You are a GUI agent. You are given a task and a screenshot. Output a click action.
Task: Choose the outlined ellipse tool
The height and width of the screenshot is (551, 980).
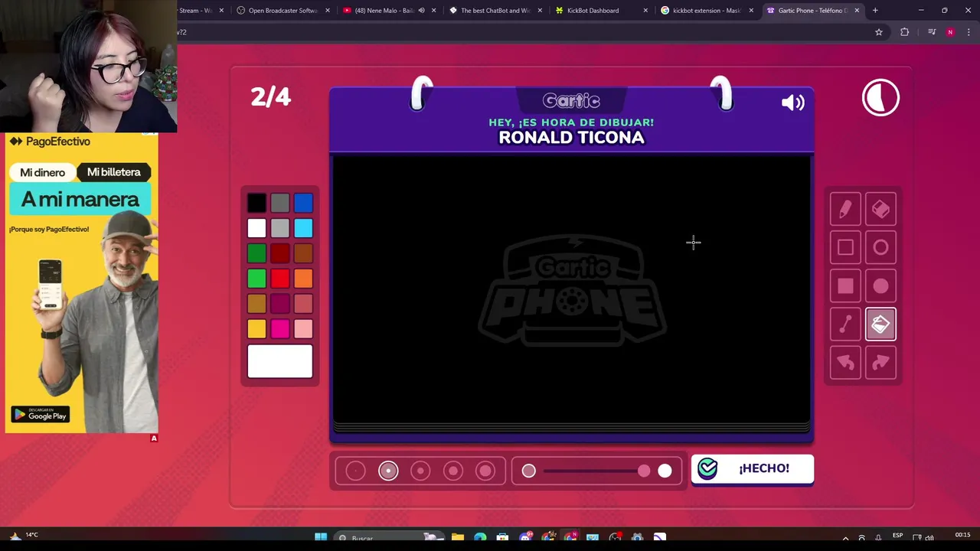pyautogui.click(x=880, y=247)
